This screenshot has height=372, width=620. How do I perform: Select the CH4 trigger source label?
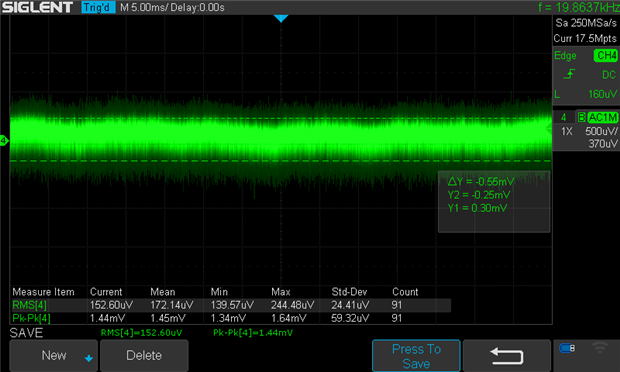605,55
